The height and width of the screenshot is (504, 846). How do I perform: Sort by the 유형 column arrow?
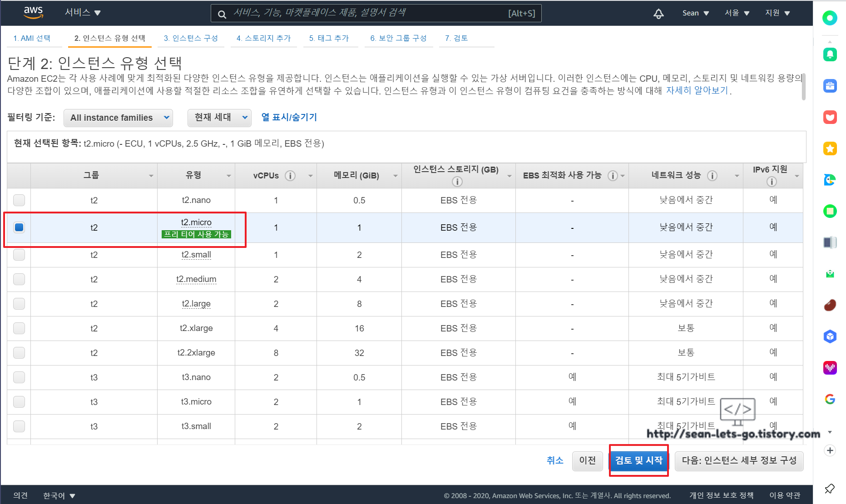229,176
